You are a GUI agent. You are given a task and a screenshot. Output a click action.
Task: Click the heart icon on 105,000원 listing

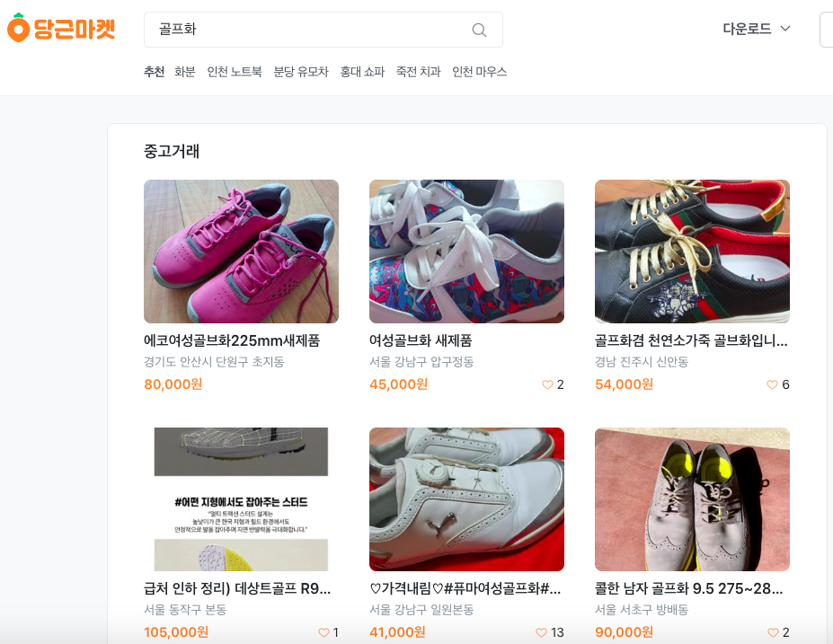(x=323, y=632)
